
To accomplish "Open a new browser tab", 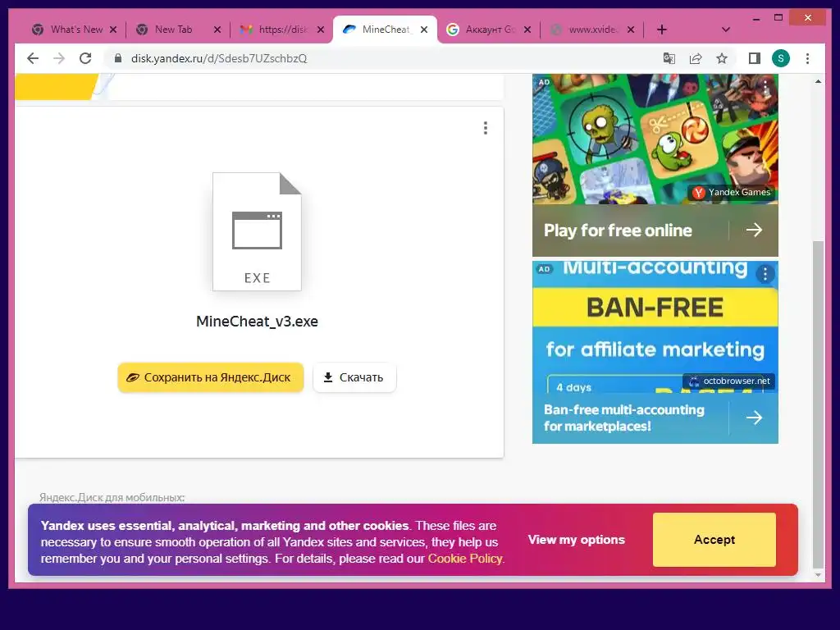I will point(662,30).
